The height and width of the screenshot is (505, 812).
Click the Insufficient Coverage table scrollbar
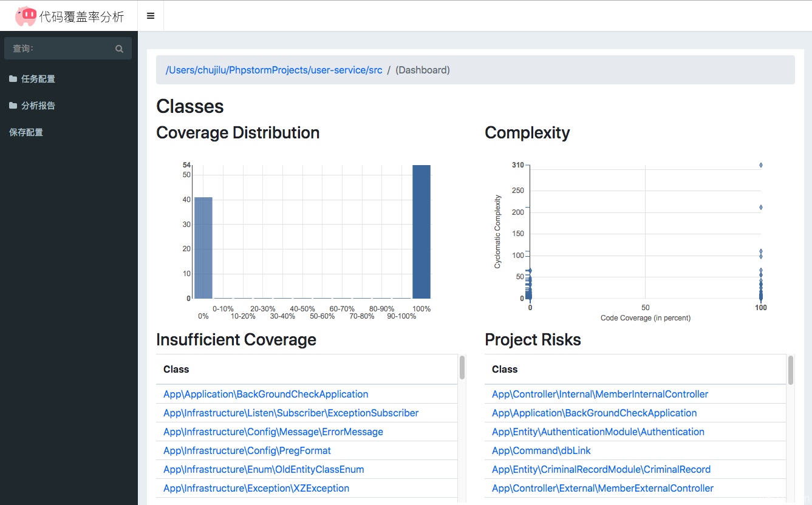[x=462, y=368]
